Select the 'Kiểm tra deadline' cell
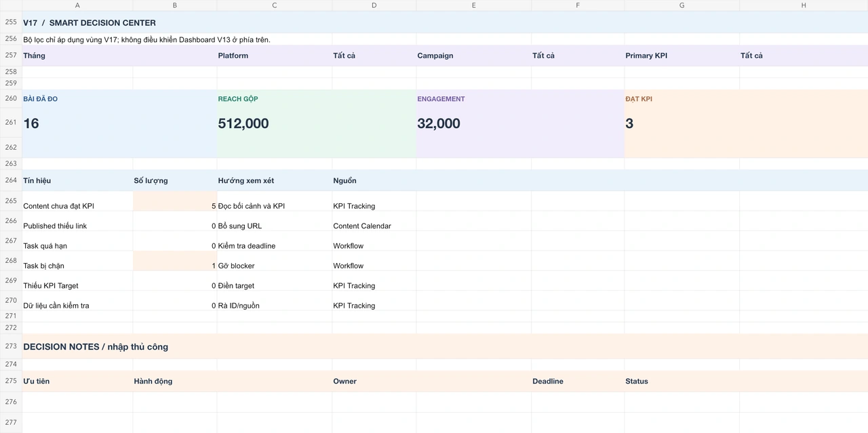This screenshot has height=433, width=868. pos(275,241)
